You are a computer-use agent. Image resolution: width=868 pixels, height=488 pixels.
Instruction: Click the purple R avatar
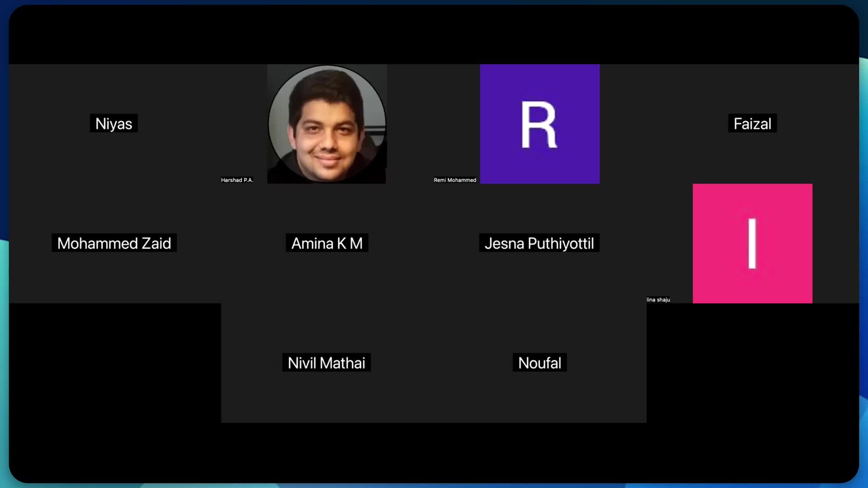point(539,124)
